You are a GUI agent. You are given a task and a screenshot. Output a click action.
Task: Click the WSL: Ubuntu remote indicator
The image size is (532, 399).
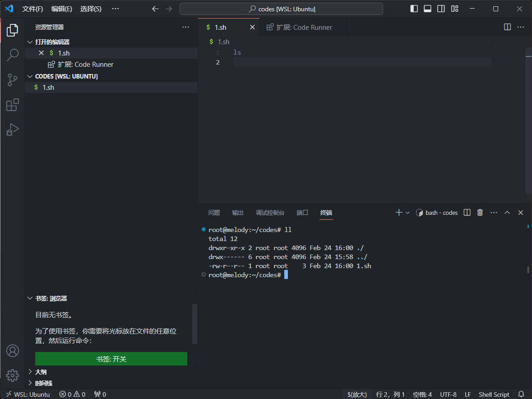pyautogui.click(x=28, y=394)
